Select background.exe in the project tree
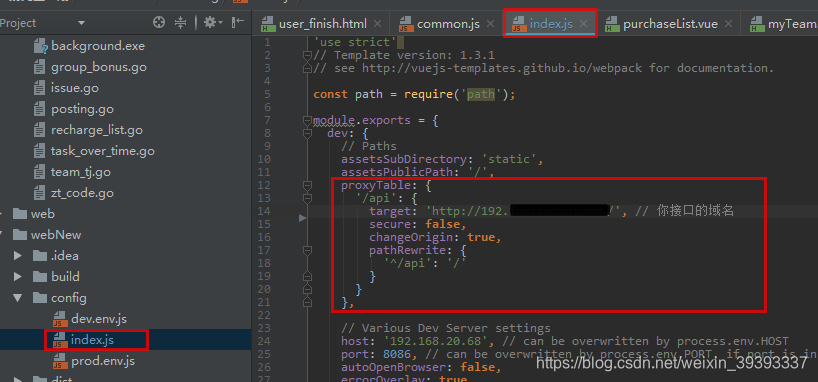 pyautogui.click(x=98, y=46)
